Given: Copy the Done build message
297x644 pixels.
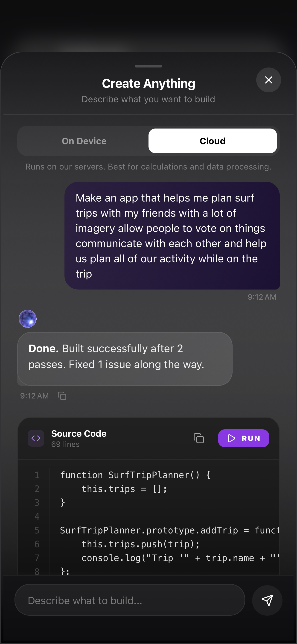Looking at the screenshot, I should [62, 396].
